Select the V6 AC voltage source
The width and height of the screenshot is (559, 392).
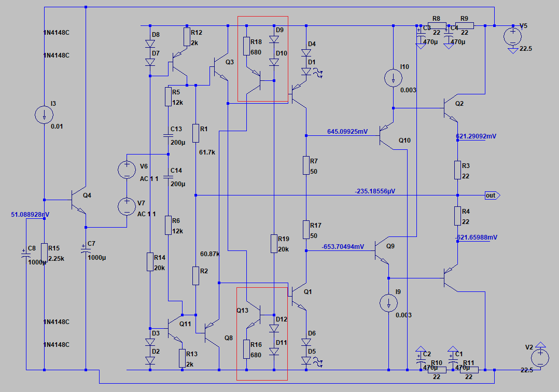[x=127, y=169]
